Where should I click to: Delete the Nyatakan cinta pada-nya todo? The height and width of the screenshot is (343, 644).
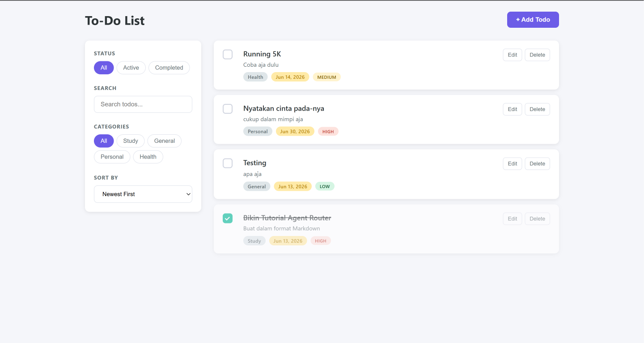[538, 109]
